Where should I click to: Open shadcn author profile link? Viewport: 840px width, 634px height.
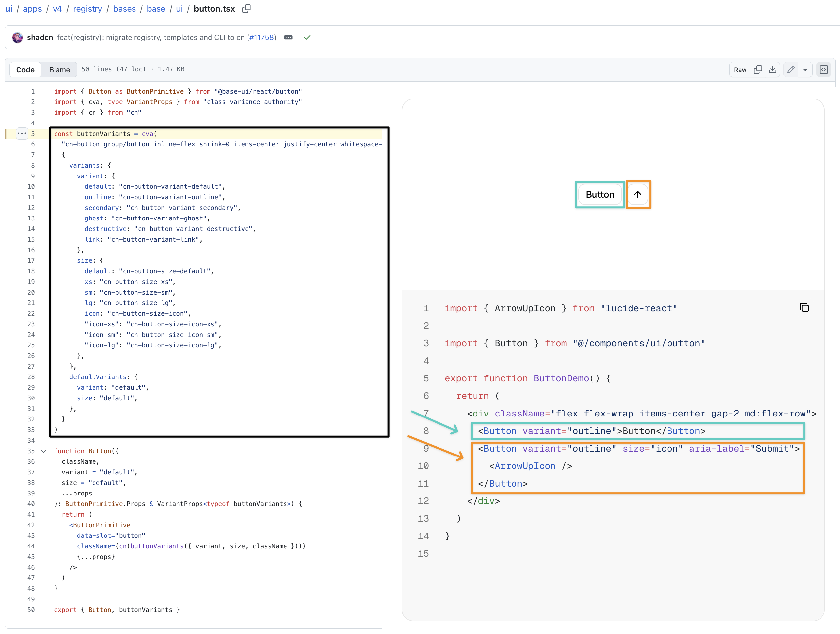[40, 37]
